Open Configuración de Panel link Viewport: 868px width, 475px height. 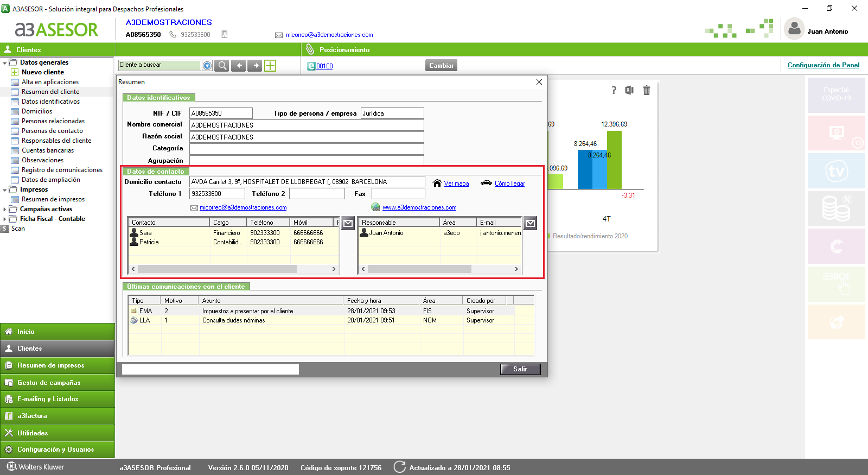click(824, 65)
